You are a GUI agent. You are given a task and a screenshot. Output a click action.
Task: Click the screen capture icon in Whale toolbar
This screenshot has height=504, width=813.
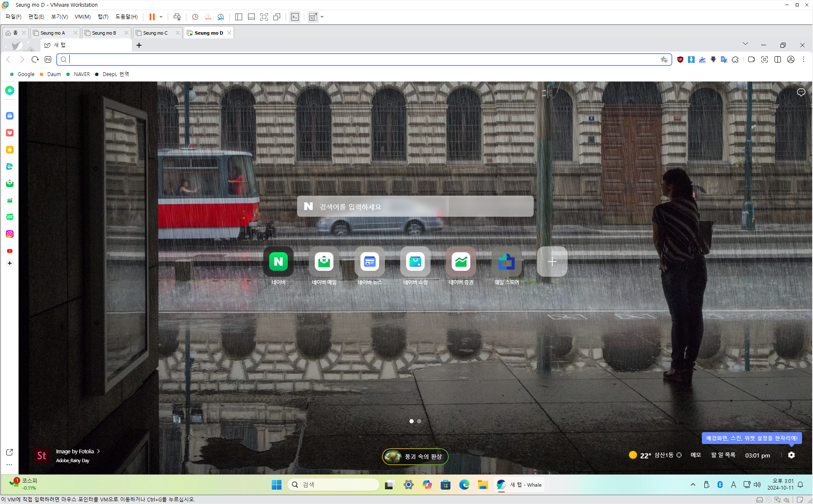764,60
